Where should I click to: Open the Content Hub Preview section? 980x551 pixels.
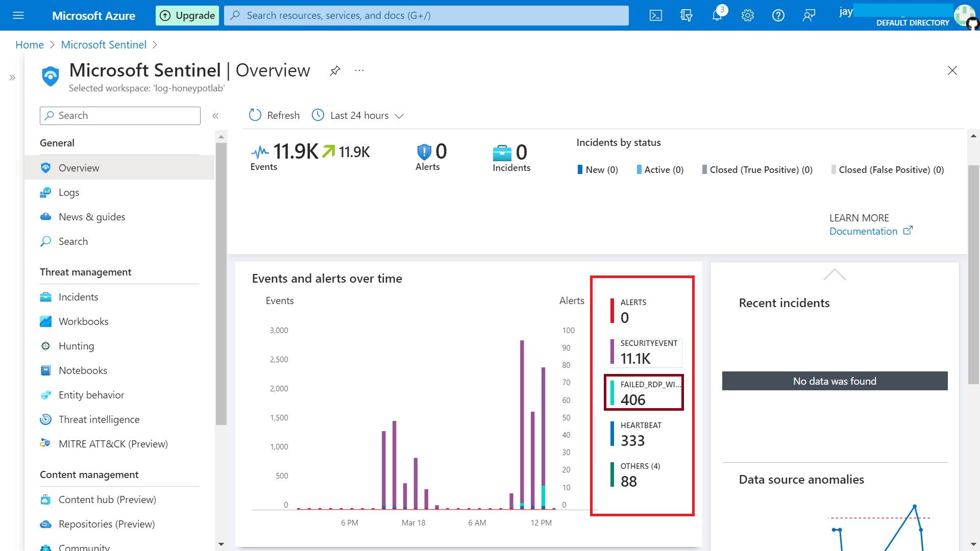pyautogui.click(x=107, y=498)
